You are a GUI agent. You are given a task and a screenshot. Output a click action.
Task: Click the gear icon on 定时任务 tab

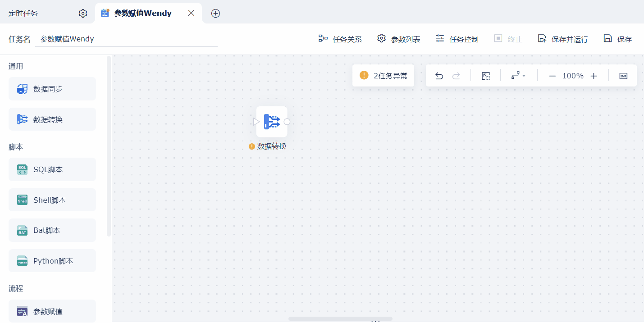point(83,14)
